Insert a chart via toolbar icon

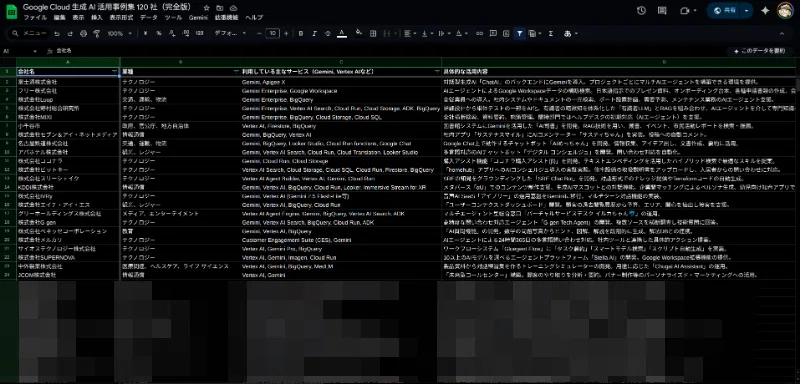tap(506, 34)
